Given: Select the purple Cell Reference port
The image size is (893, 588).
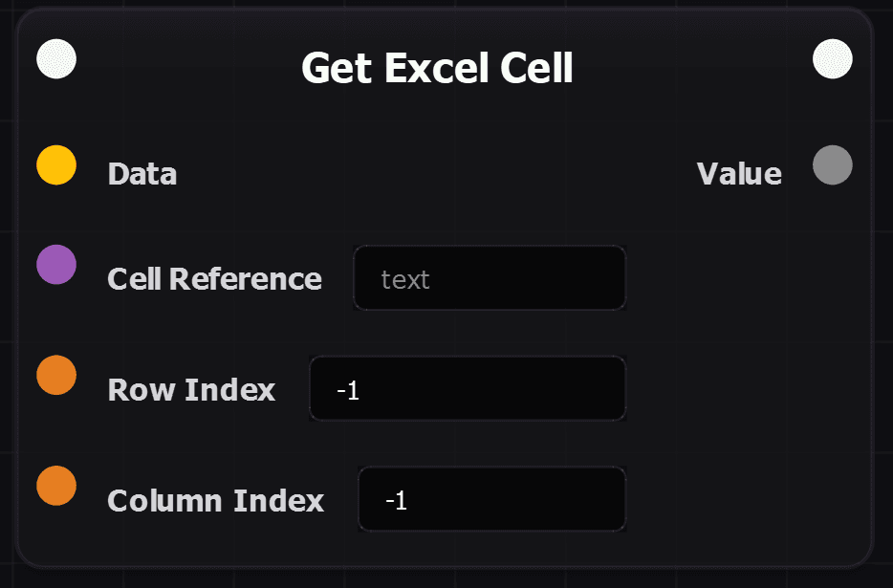Looking at the screenshot, I should tap(55, 265).
